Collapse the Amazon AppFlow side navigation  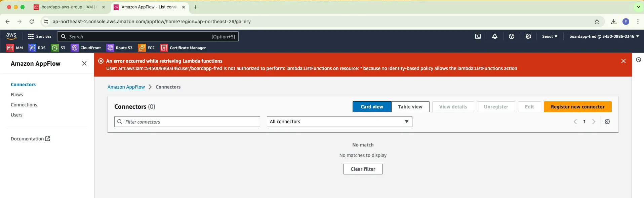pos(84,63)
